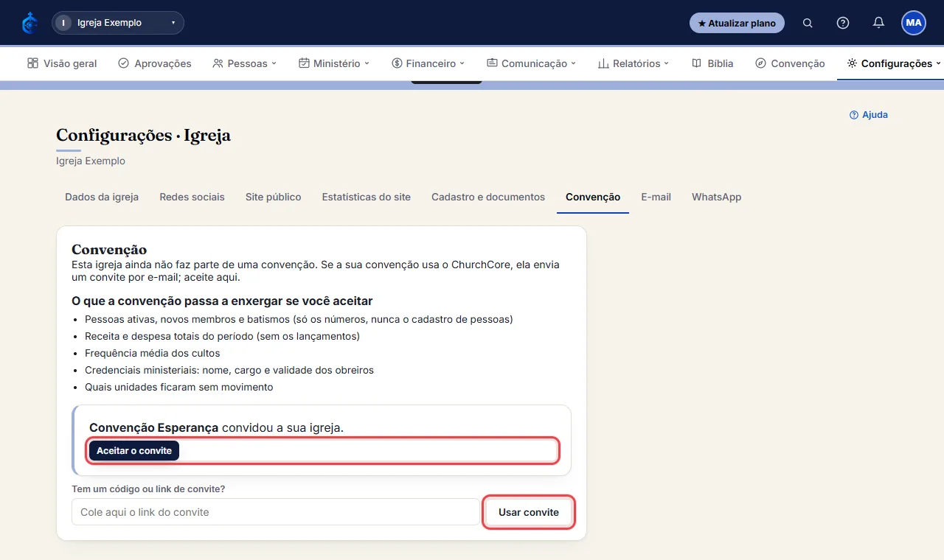The height and width of the screenshot is (560, 944).
Task: Focus the invite link input field
Action: [x=275, y=512]
